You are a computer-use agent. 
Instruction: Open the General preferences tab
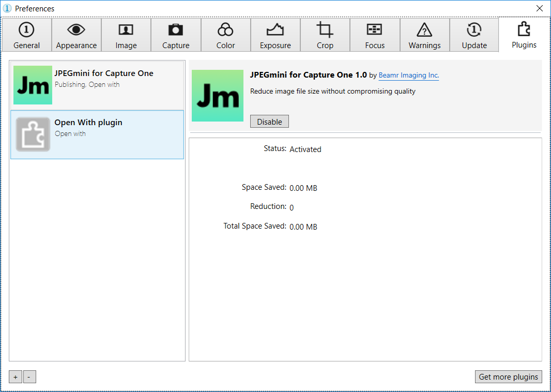click(x=27, y=35)
